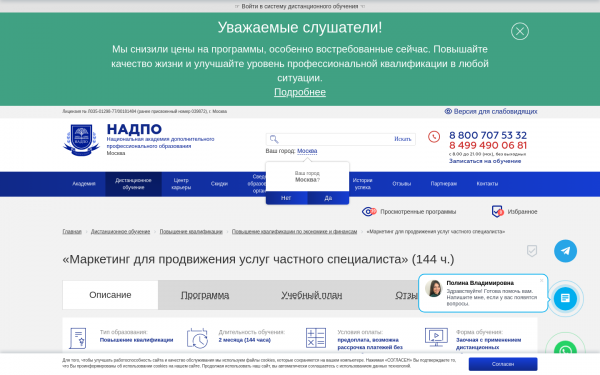
Task: Open the Отзывы menu item
Action: coord(401,184)
